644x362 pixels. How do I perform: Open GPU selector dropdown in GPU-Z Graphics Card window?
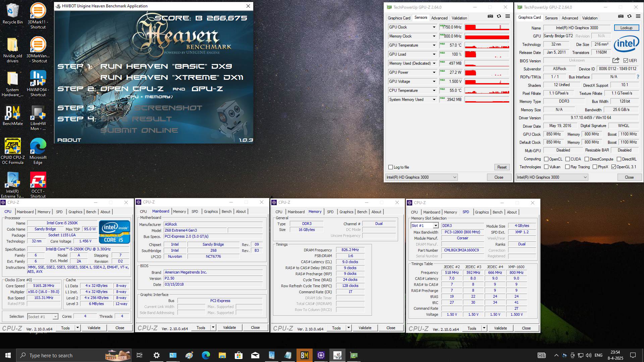pos(552,177)
